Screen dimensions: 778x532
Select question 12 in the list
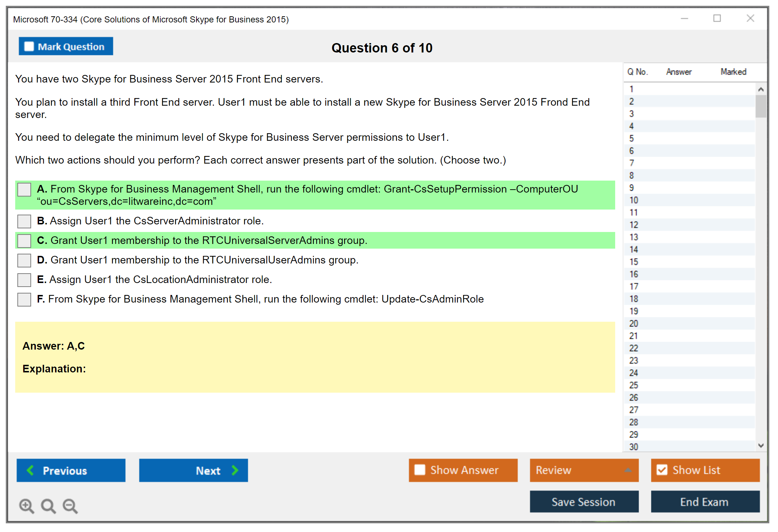tap(634, 225)
